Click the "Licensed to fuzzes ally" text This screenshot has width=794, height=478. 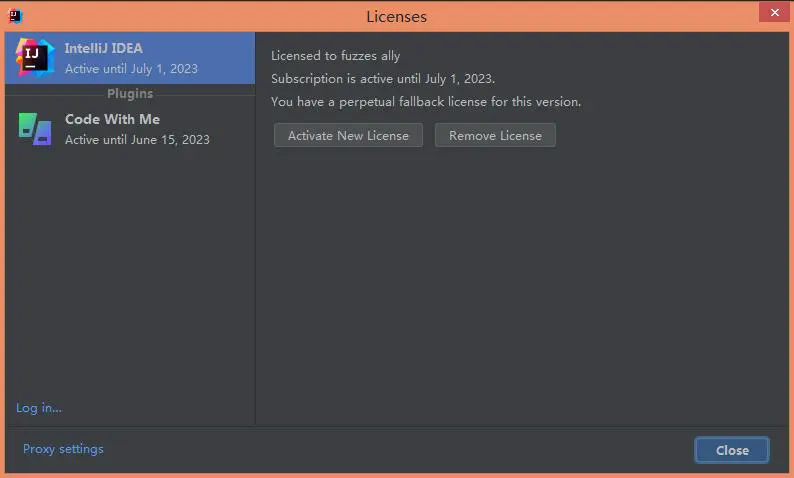point(335,56)
